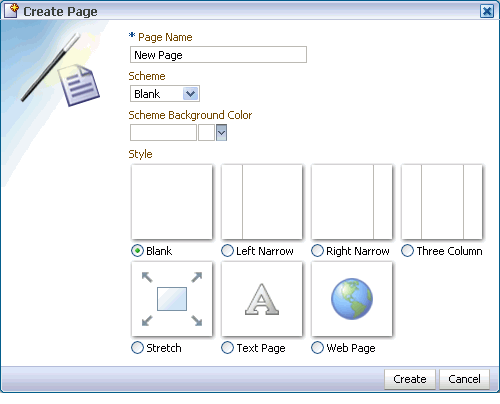Viewport: 500px width, 404px height.
Task: Click the Page Name input field
Action: click(x=218, y=55)
